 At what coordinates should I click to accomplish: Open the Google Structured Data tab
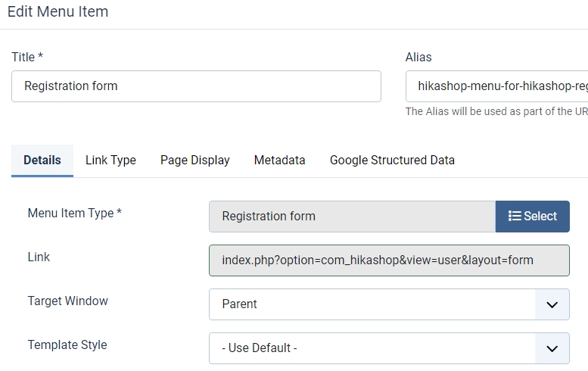pos(392,161)
